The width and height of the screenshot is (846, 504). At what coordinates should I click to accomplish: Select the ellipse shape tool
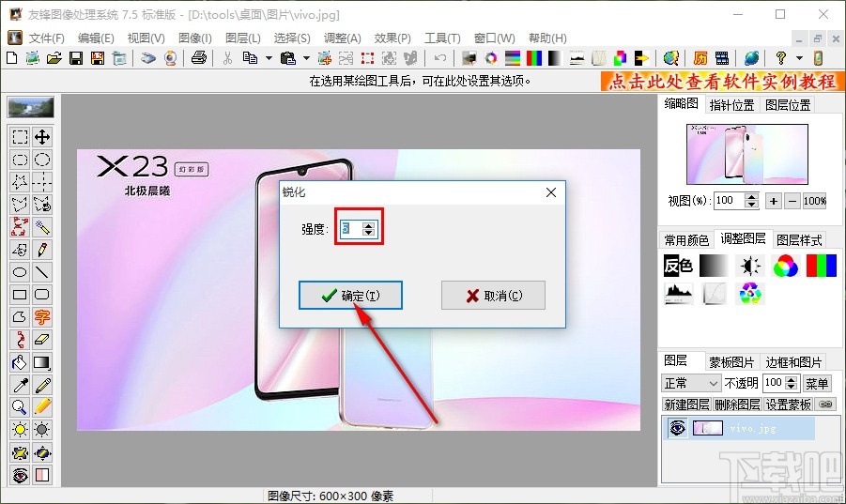[20, 272]
